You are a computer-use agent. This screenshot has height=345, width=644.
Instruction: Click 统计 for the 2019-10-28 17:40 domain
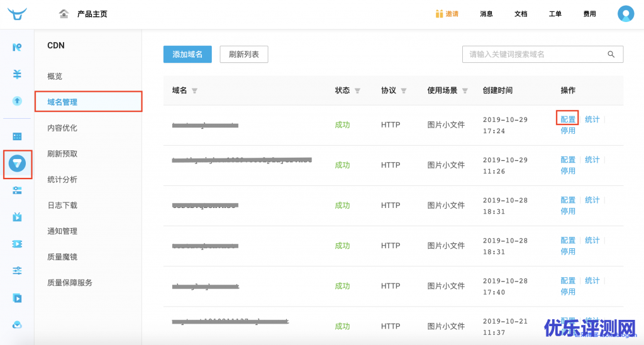click(592, 281)
